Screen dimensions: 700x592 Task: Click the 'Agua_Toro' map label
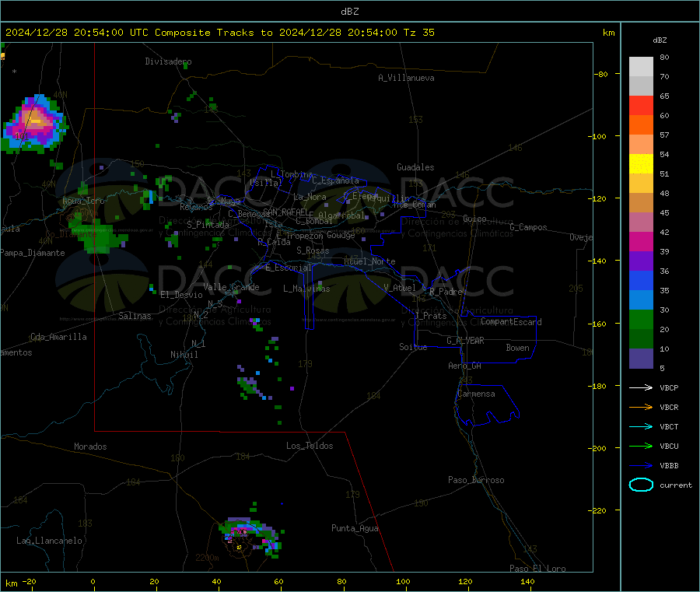click(x=83, y=201)
